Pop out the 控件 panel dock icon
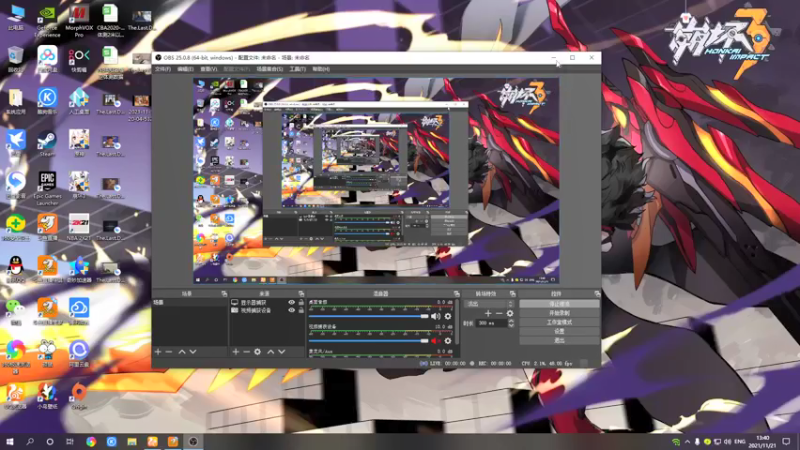Screen dimensions: 800x450 [597, 294]
